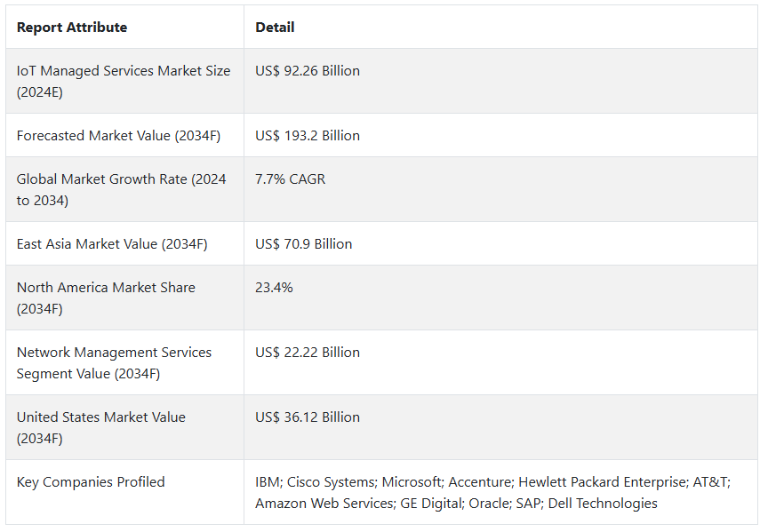
Task: Select Global Market Growth Rate cell
Action: (x=121, y=189)
